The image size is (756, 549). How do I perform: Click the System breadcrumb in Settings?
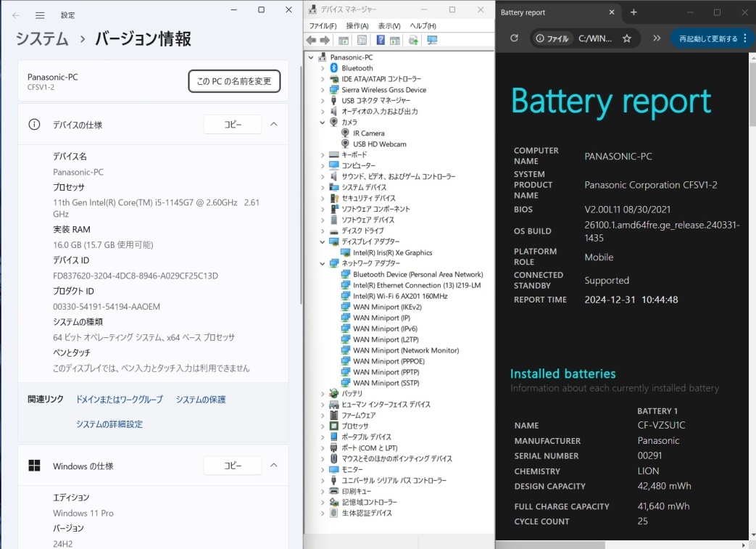pos(43,38)
